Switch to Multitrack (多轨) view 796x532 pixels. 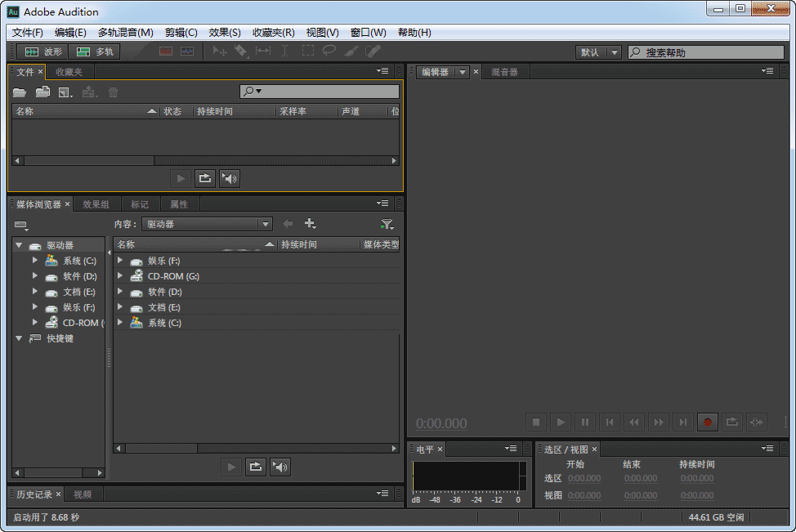click(95, 51)
